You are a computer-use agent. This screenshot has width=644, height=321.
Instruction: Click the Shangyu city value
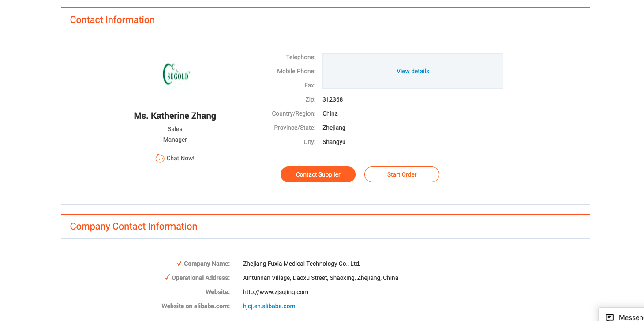pos(334,142)
